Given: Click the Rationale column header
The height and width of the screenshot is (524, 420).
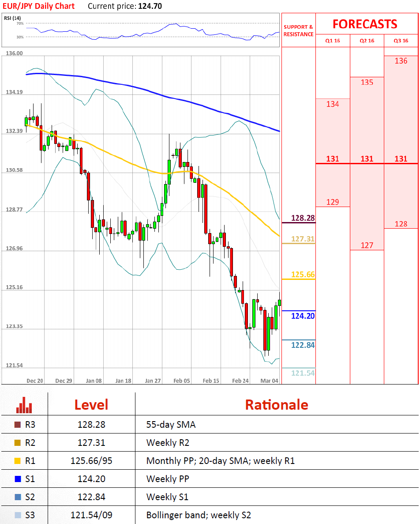Looking at the screenshot, I should pos(276,404).
